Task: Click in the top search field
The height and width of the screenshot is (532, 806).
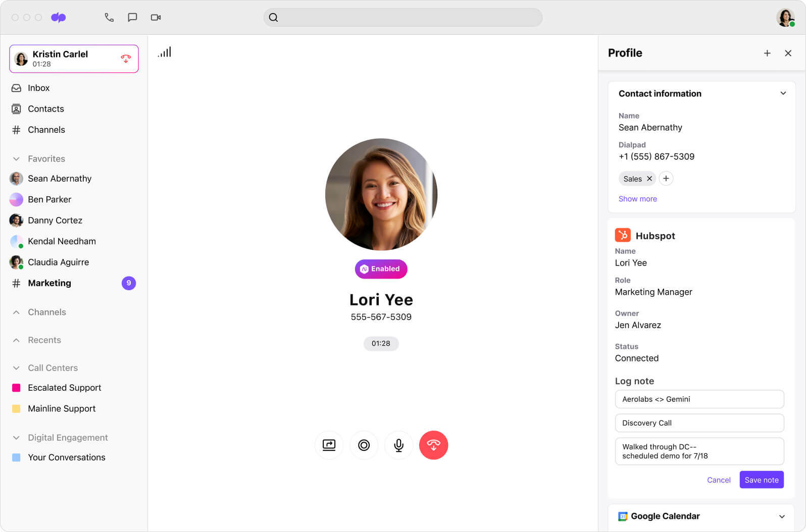Action: point(403,17)
